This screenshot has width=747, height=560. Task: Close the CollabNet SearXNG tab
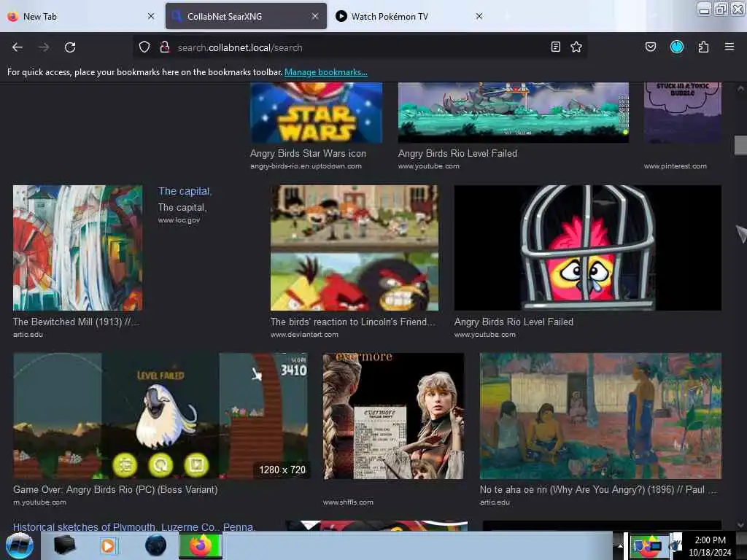[x=315, y=16]
